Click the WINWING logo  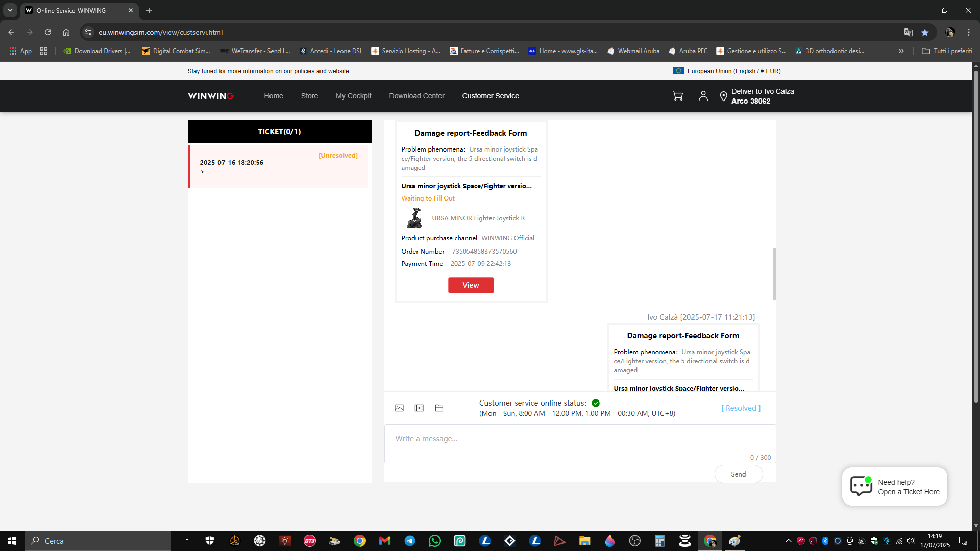pos(211,96)
